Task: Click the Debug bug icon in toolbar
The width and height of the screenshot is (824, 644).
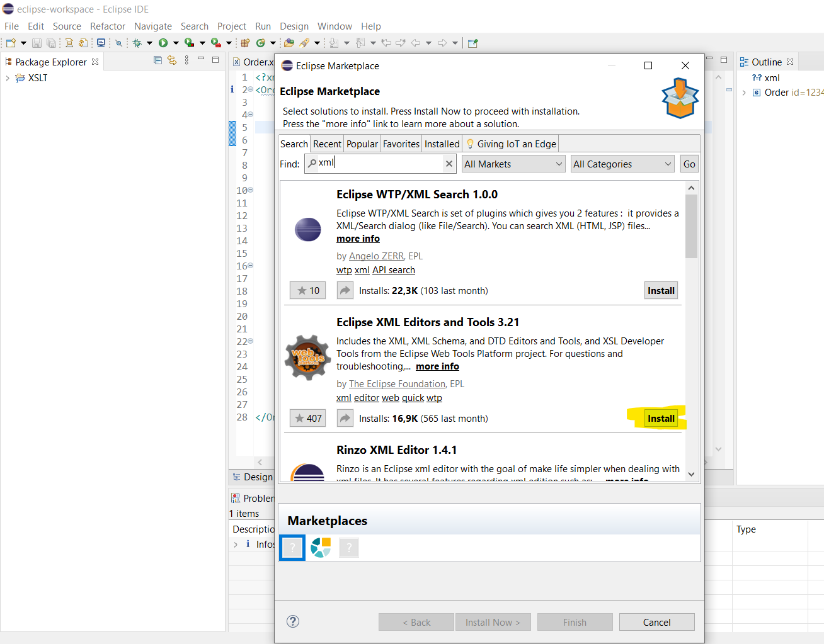Action: [137, 43]
